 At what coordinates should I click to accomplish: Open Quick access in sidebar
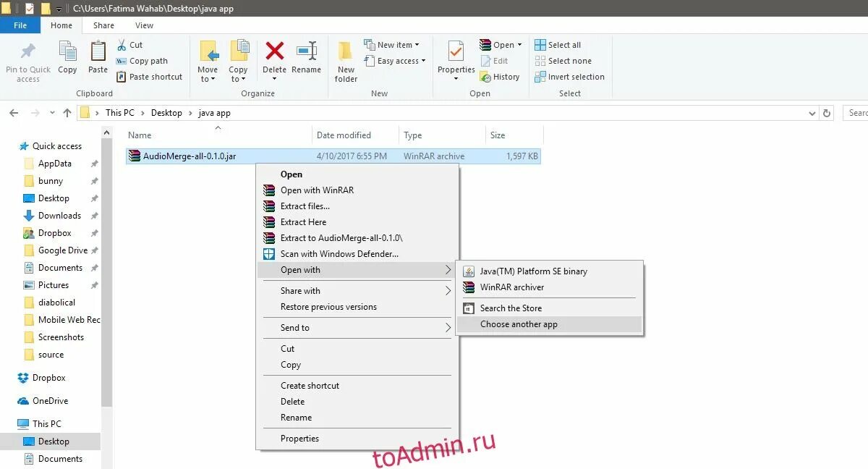[x=56, y=146]
